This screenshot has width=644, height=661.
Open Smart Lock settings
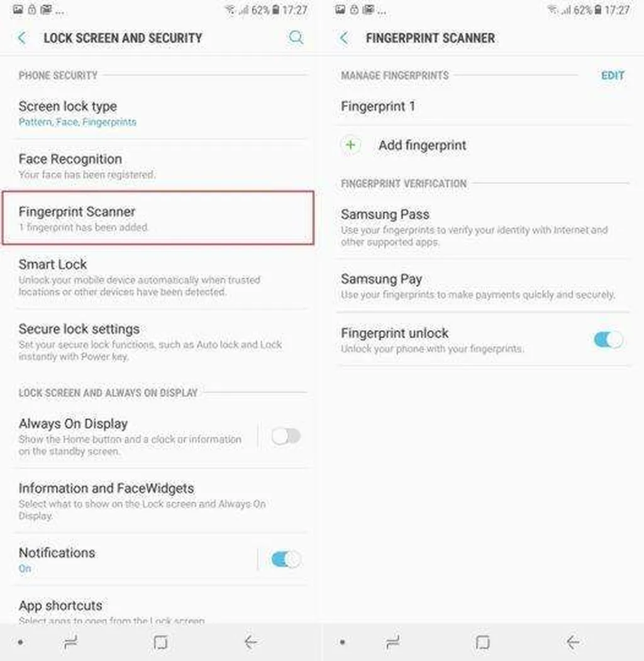(x=161, y=277)
